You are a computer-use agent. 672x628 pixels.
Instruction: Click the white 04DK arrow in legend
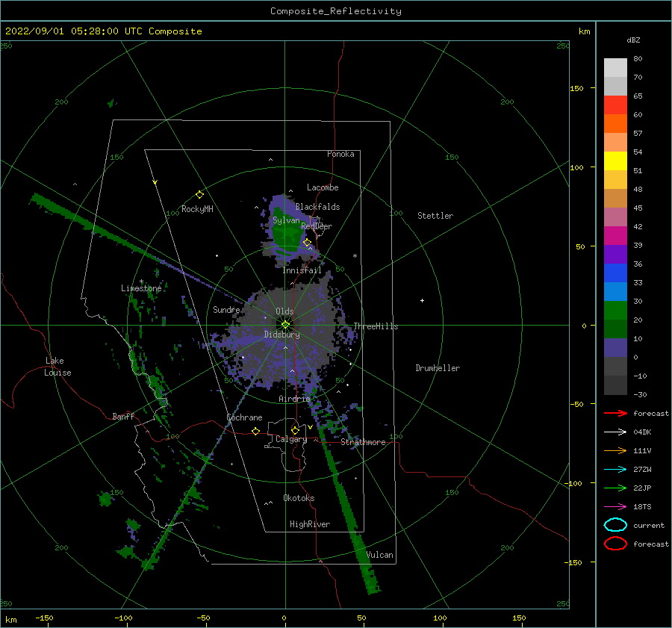pyautogui.click(x=615, y=432)
